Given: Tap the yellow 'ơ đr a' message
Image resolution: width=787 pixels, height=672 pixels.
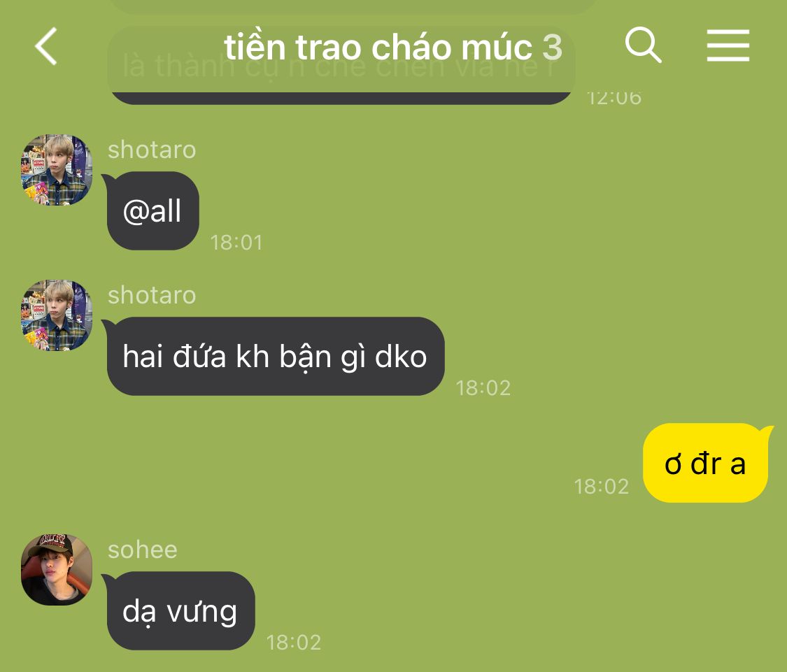Looking at the screenshot, I should point(707,463).
